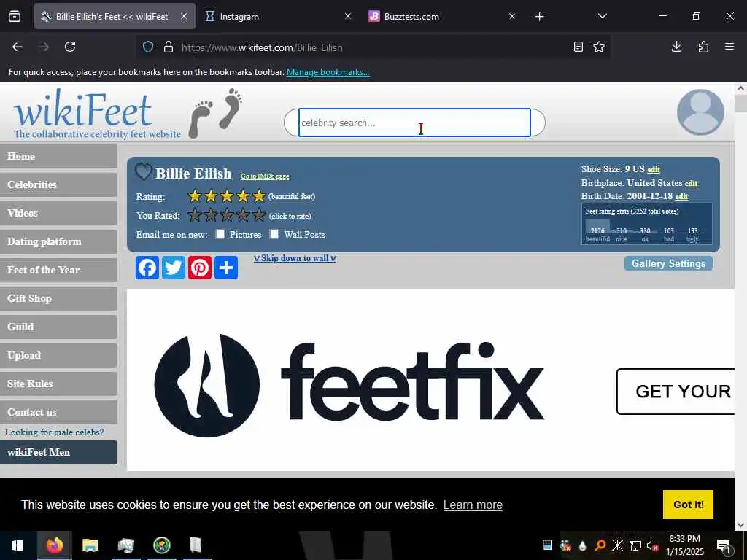Open the Videos sidebar item
The width and height of the screenshot is (747, 560).
[58, 214]
